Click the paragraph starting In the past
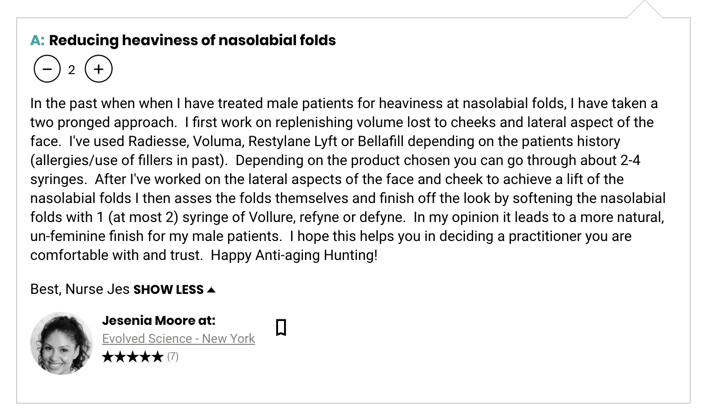This screenshot has height=417, width=713. tap(348, 179)
